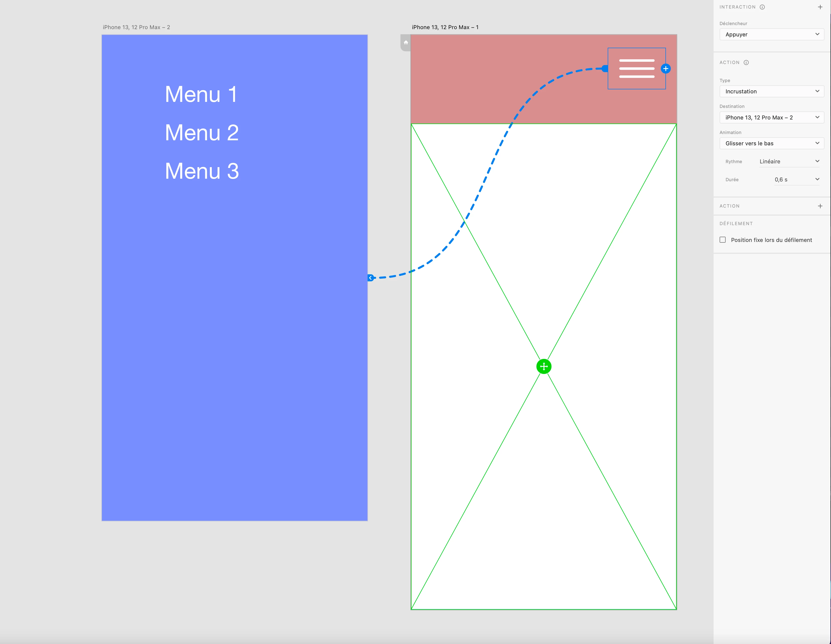Click the home artboard icon
831x644 pixels.
[x=406, y=43]
